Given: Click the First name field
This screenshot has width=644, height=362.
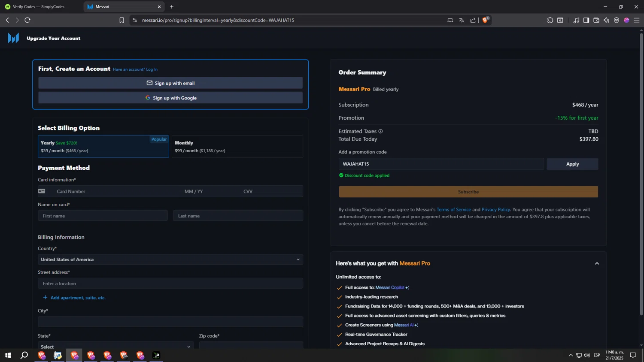Looking at the screenshot, I should tap(103, 216).
